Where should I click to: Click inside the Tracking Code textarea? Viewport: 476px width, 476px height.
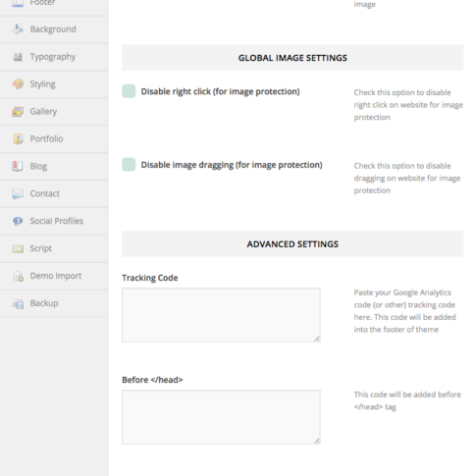[x=221, y=315]
